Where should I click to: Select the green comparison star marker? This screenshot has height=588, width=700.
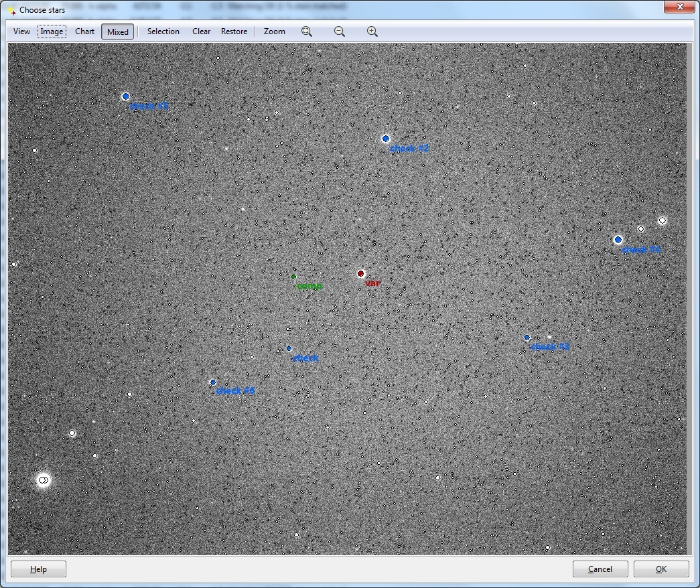pyautogui.click(x=293, y=276)
